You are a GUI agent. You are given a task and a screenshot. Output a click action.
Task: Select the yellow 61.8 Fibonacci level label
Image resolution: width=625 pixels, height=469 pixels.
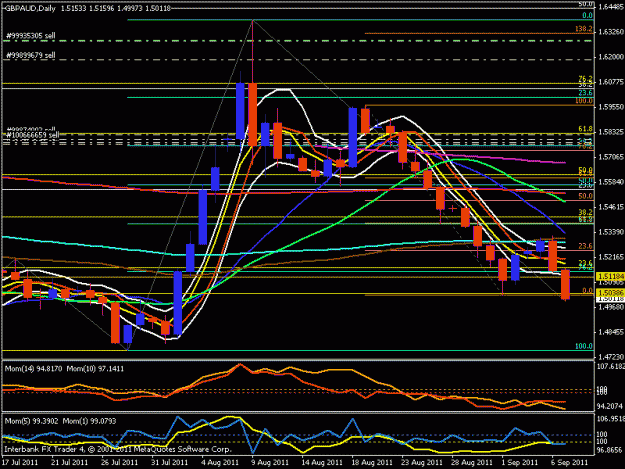point(586,130)
